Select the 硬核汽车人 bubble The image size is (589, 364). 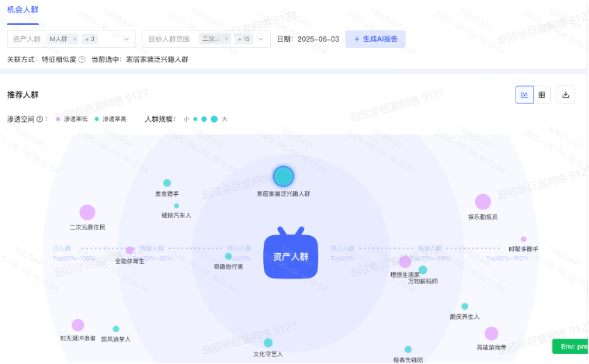click(176, 206)
